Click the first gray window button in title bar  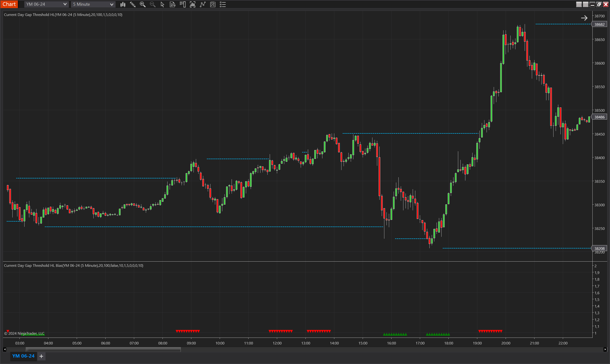[579, 4]
